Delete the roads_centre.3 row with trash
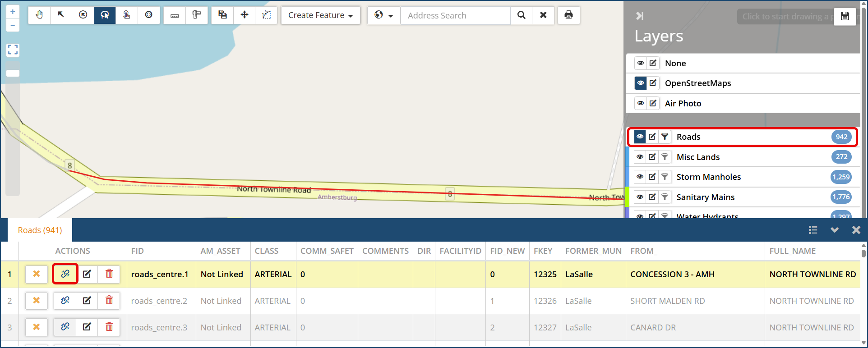The image size is (868, 348). coord(109,327)
